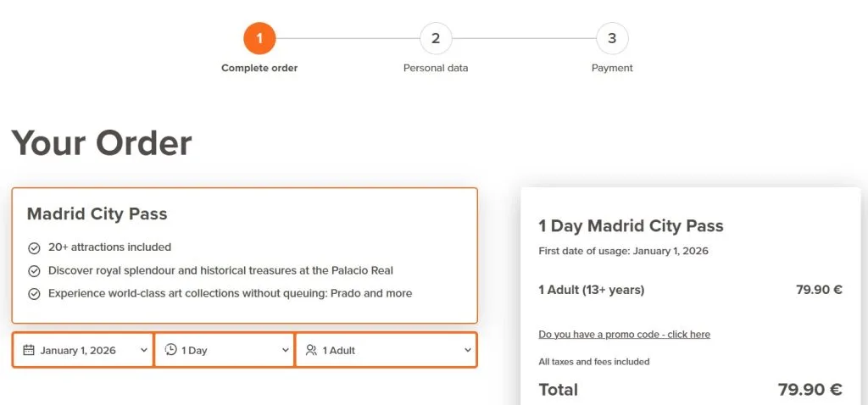Click the Complete order step label
This screenshot has height=405, width=868.
tap(259, 68)
